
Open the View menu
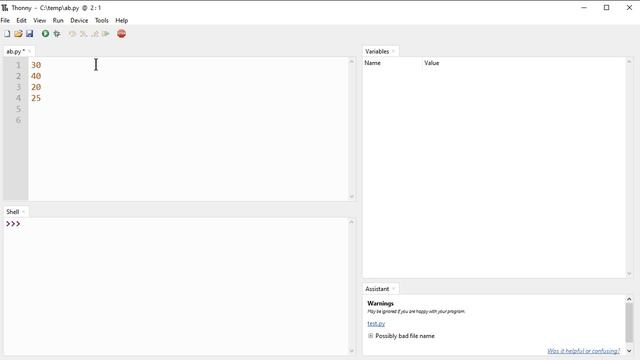(40, 20)
